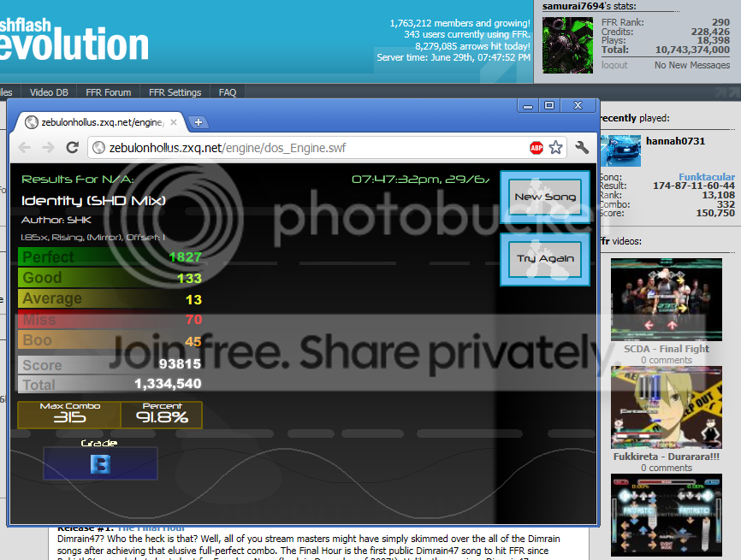
Task: Go to FFR Settings
Action: tap(175, 92)
